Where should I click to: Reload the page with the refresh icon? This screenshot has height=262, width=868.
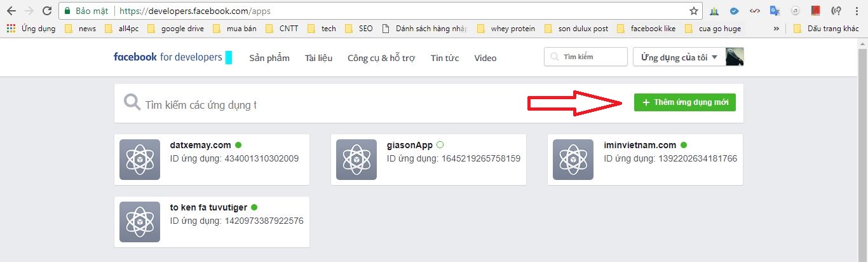point(47,11)
